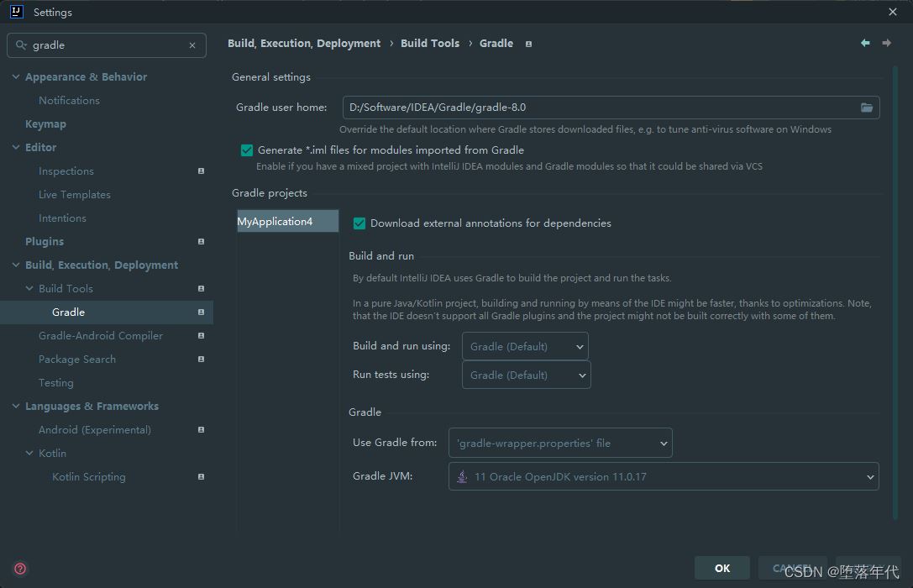Collapse the Kotlin node
The width and height of the screenshot is (913, 588).
(29, 453)
